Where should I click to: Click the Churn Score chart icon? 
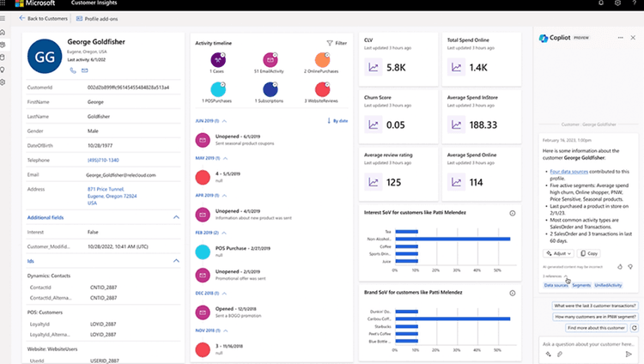374,125
